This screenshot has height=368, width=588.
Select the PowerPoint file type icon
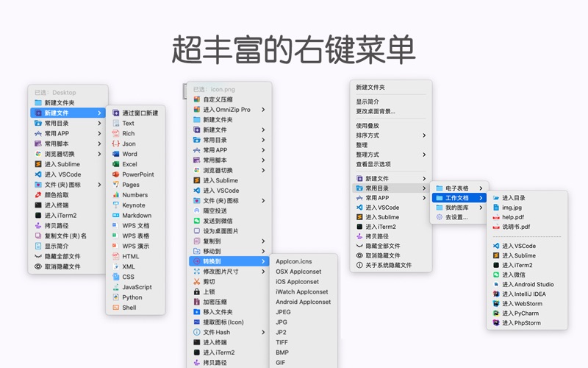coord(115,174)
